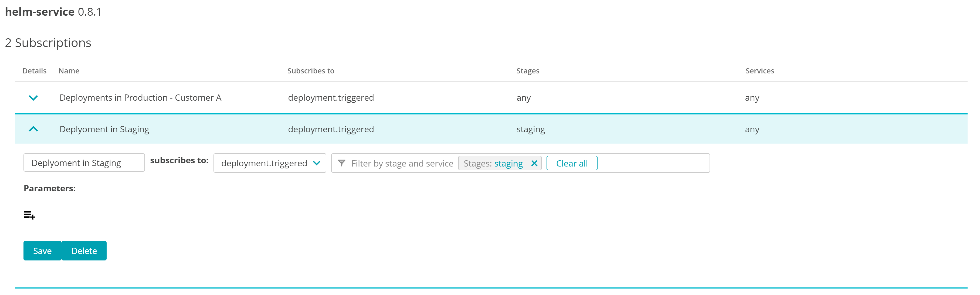This screenshot has height=295, width=980.
Task: Click the add parameter icon under Parameters
Action: (29, 215)
